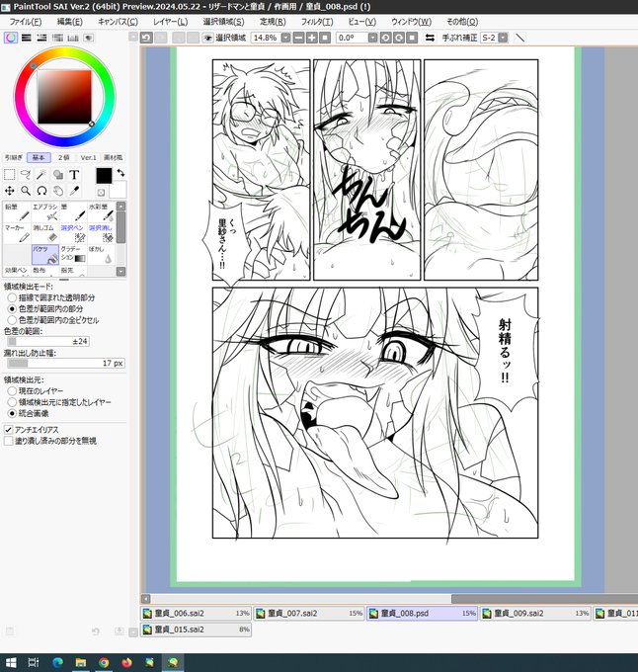Adjust the 漏れ出し防止幅 slider

click(x=66, y=363)
